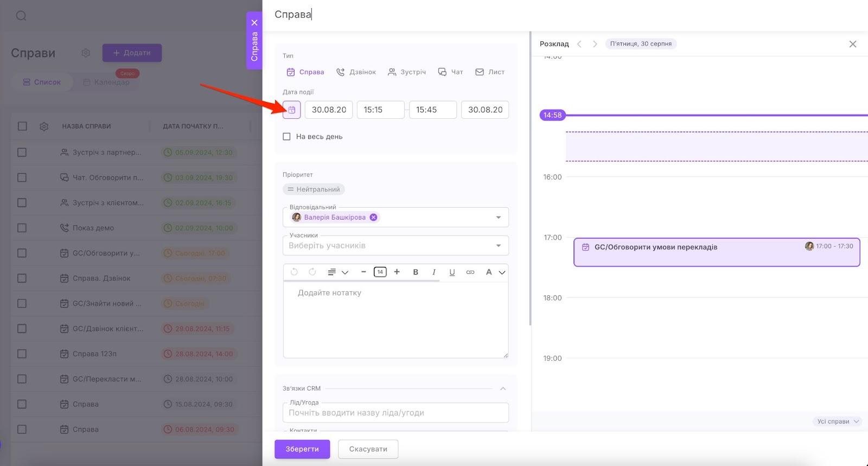The height and width of the screenshot is (466, 868).
Task: Click the Зберегти button
Action: (302, 449)
